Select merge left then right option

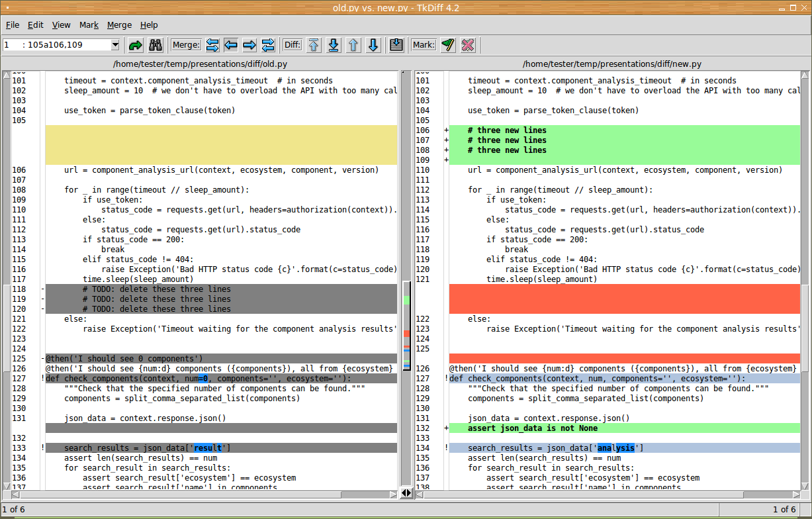pyautogui.click(x=212, y=45)
